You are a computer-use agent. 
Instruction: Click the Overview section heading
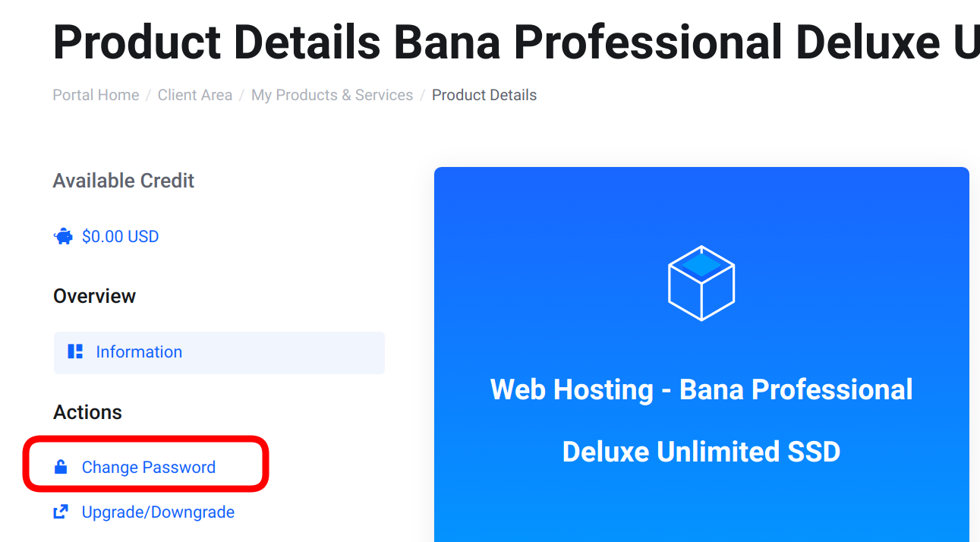pos(94,296)
